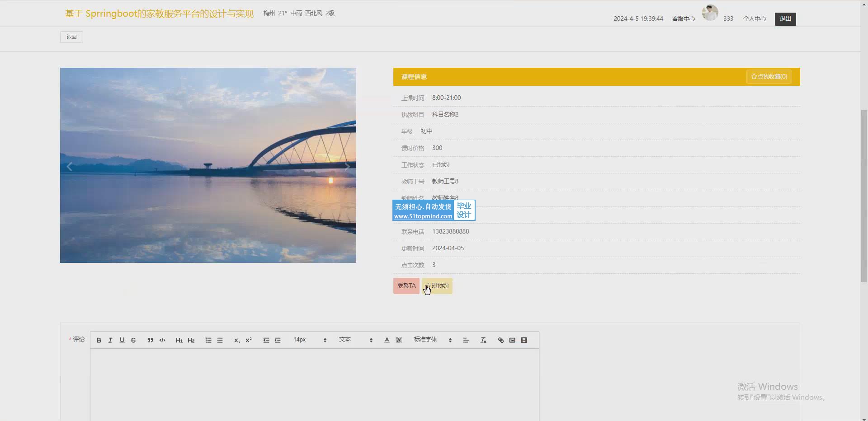Click the 已预约 work status value
The width and height of the screenshot is (868, 421).
coord(441,164)
